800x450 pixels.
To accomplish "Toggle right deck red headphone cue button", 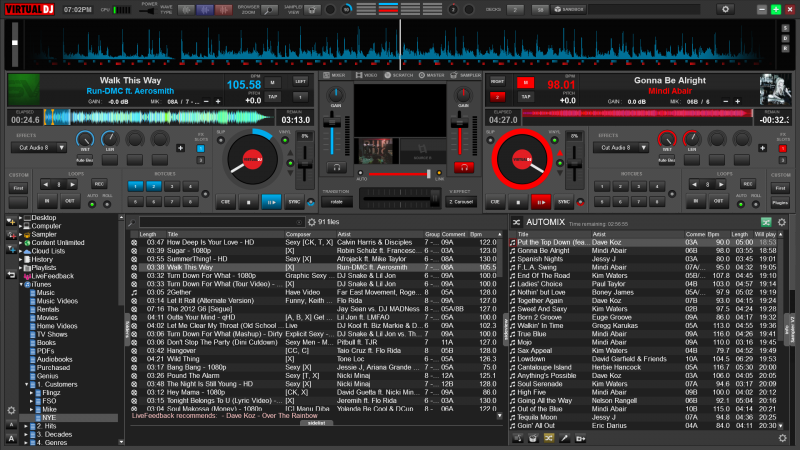I will pos(464,167).
